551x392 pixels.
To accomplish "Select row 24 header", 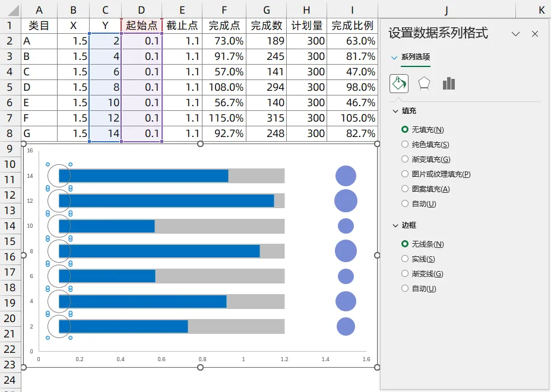I will point(10,380).
